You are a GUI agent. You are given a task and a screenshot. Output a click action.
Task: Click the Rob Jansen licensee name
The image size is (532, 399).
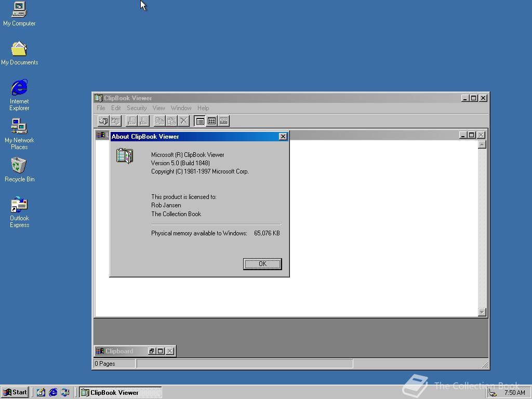point(166,205)
